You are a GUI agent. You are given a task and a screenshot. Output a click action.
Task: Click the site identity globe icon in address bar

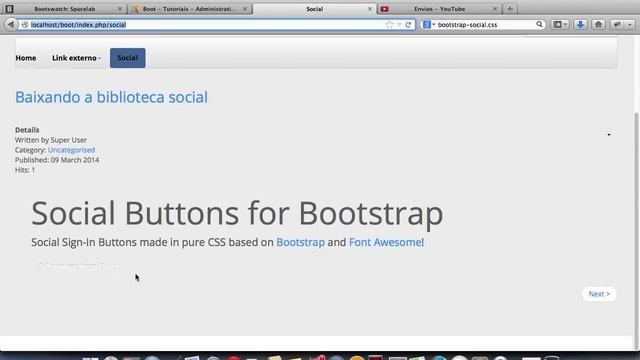pyautogui.click(x=24, y=24)
